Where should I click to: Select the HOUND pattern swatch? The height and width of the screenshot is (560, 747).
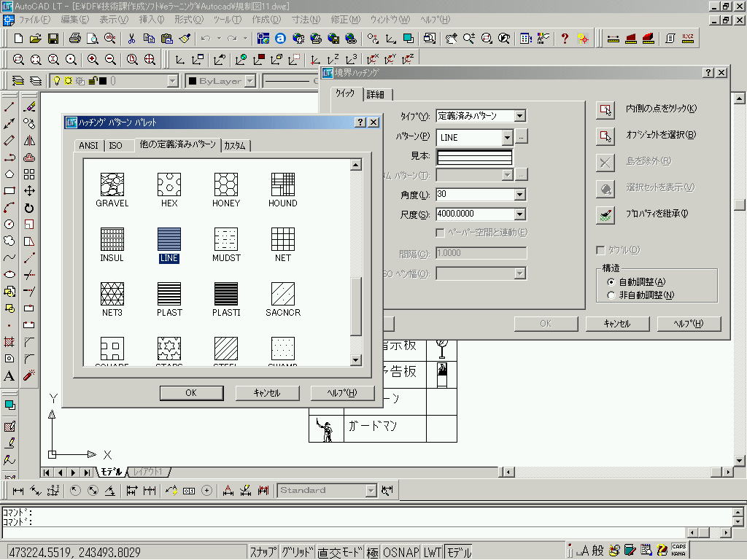point(283,184)
